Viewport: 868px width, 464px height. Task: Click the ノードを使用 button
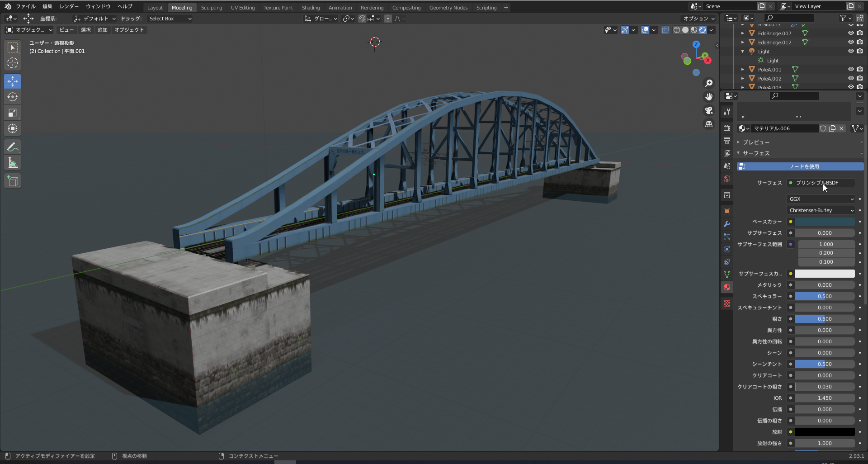800,166
